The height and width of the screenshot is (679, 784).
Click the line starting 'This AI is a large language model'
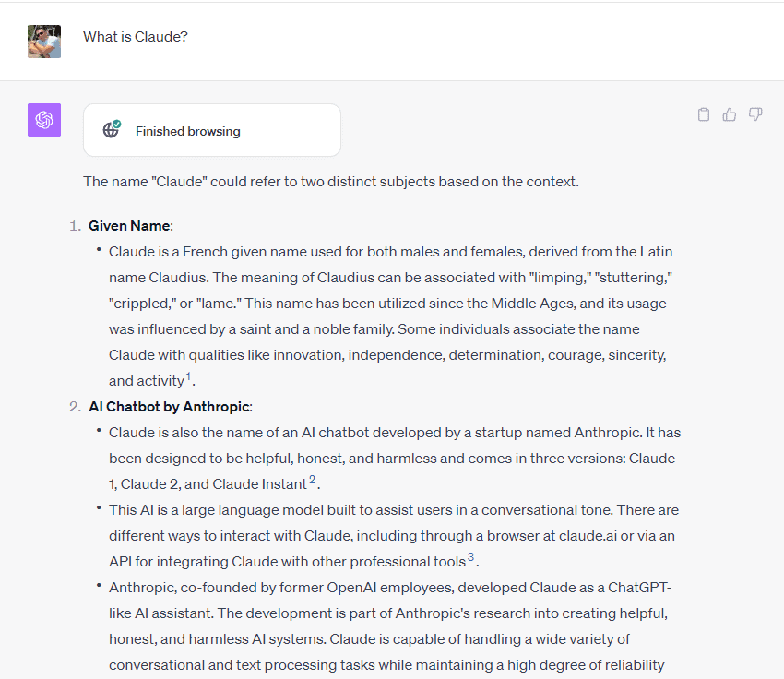(x=394, y=510)
